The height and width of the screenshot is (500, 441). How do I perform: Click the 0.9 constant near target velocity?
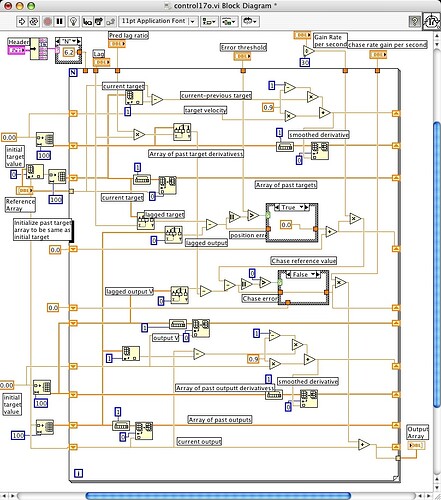[x=268, y=107]
